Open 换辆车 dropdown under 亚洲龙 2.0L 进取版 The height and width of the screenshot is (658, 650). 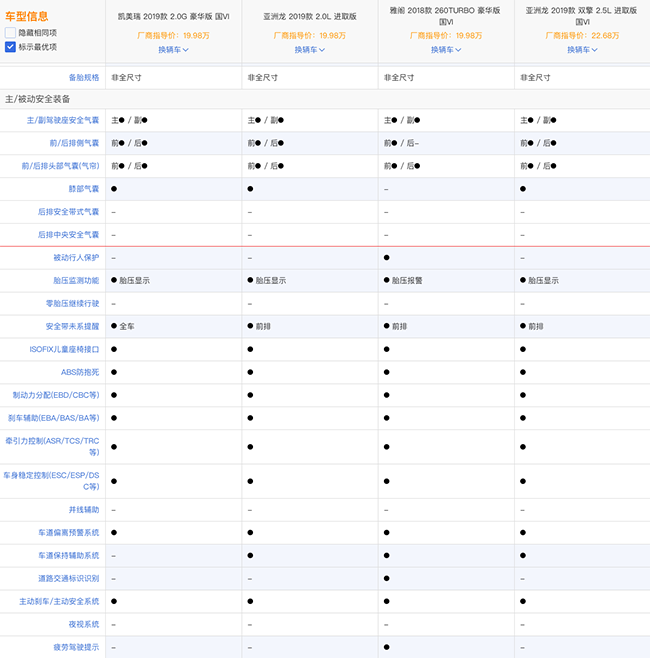[310, 50]
